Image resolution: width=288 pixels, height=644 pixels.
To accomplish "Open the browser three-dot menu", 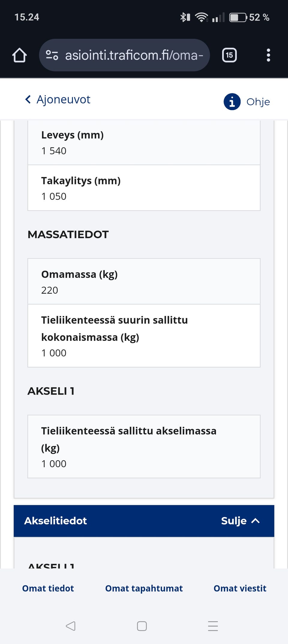I will click(268, 55).
